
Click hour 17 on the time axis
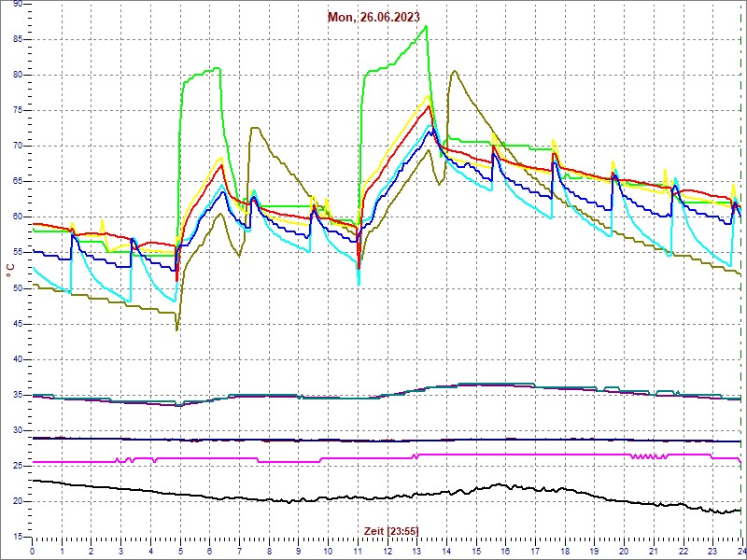[x=535, y=552]
